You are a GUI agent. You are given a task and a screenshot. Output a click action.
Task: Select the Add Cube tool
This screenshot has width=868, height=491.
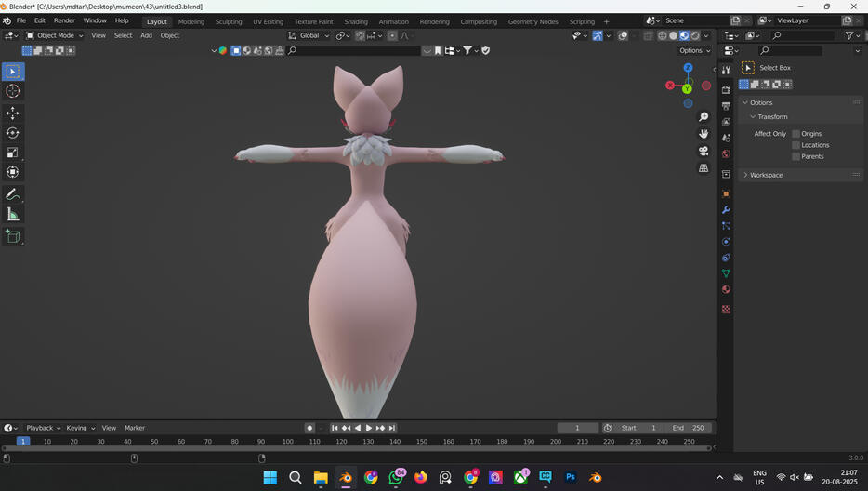(13, 236)
